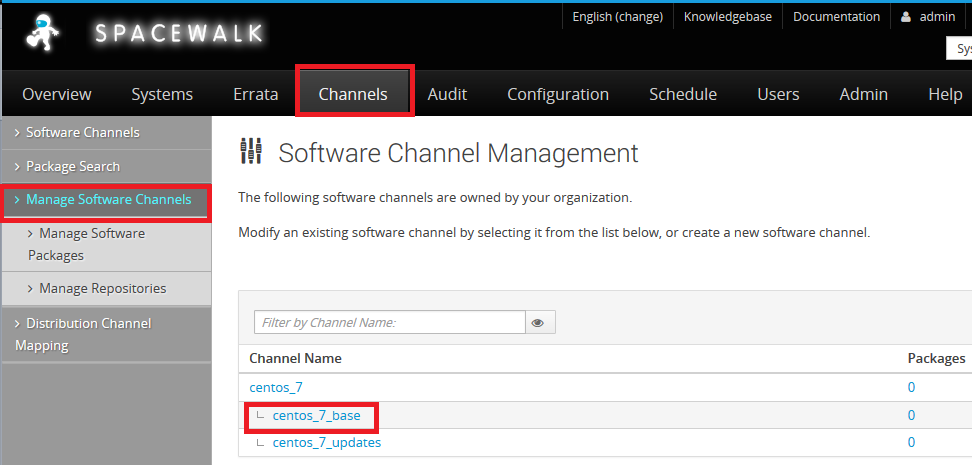Open the centos_7 channel link
This screenshot has height=465, width=972.
[x=276, y=388]
